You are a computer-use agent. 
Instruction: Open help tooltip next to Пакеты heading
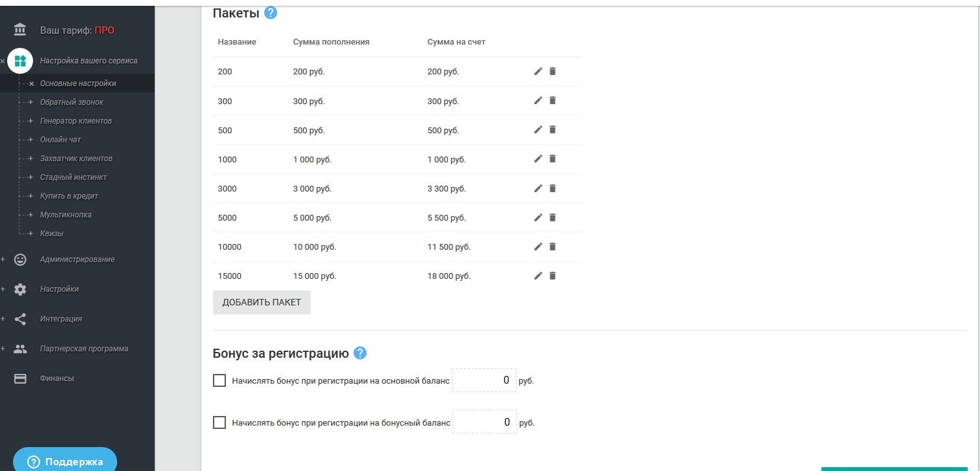pyautogui.click(x=271, y=12)
